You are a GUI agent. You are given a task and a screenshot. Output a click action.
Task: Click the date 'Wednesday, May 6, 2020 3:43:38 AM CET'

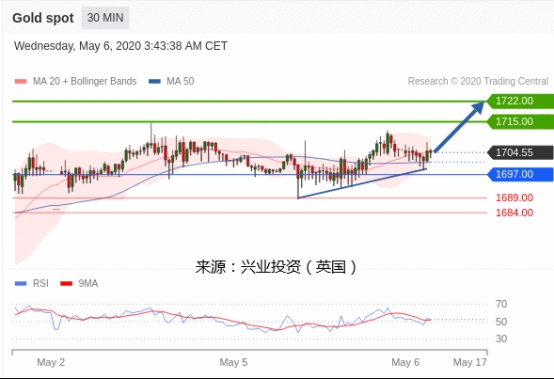click(x=121, y=46)
